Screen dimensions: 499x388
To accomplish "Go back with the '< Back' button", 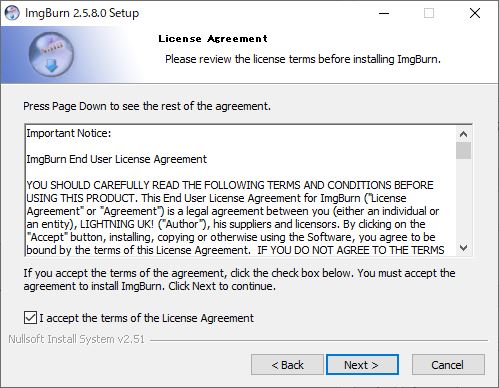I will [x=287, y=365].
